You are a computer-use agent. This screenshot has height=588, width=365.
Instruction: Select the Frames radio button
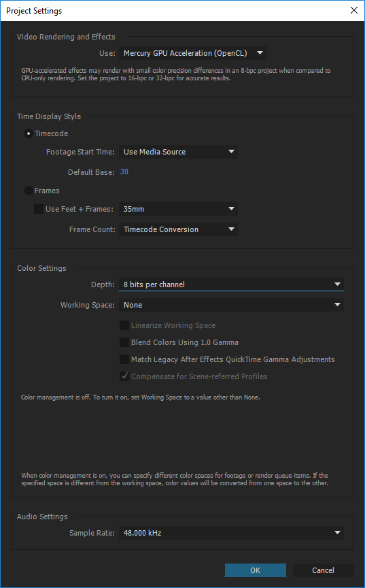click(x=29, y=191)
